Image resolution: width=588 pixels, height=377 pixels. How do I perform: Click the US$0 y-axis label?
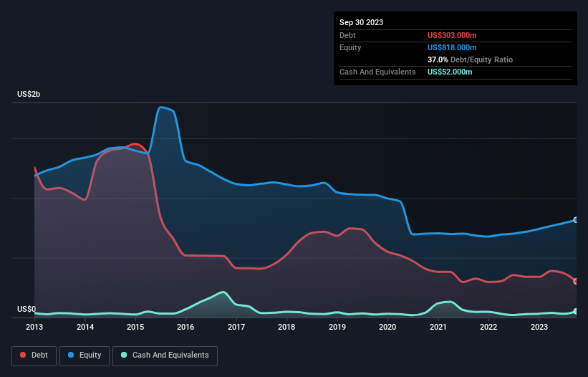coord(26,309)
